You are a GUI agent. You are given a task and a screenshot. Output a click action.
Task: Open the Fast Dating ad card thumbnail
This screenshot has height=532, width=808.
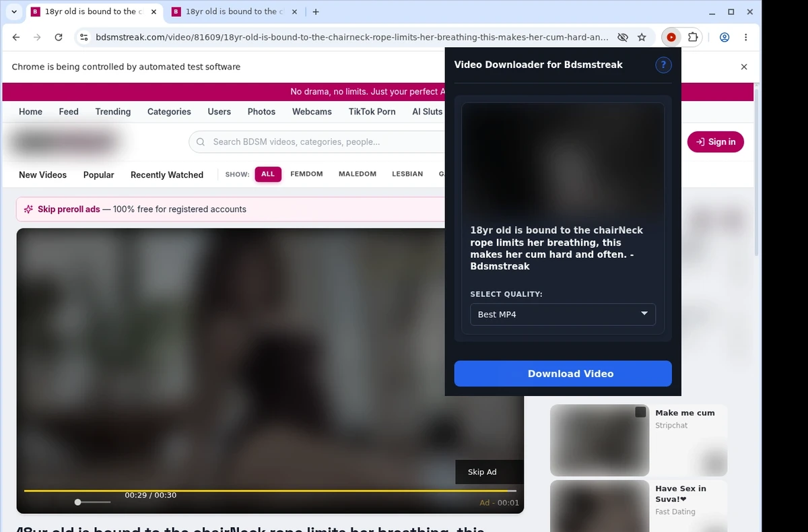(599, 506)
